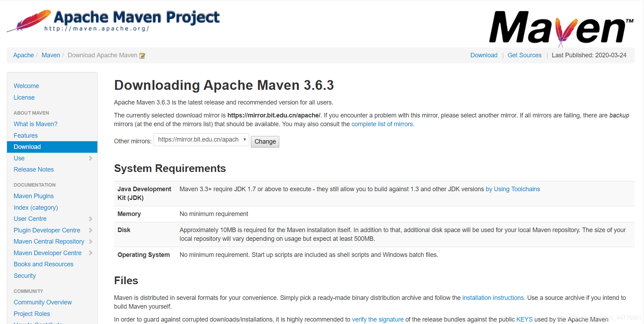Open the Features sidebar item
The width and height of the screenshot is (644, 324).
click(x=25, y=136)
